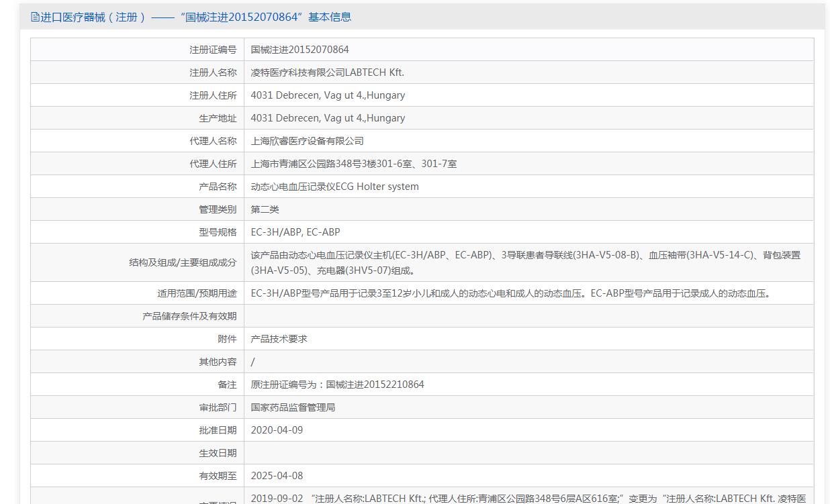
Task: Click the 备注 value 原注册证编号为：国械注进20152210864
Action: pyautogui.click(x=337, y=385)
